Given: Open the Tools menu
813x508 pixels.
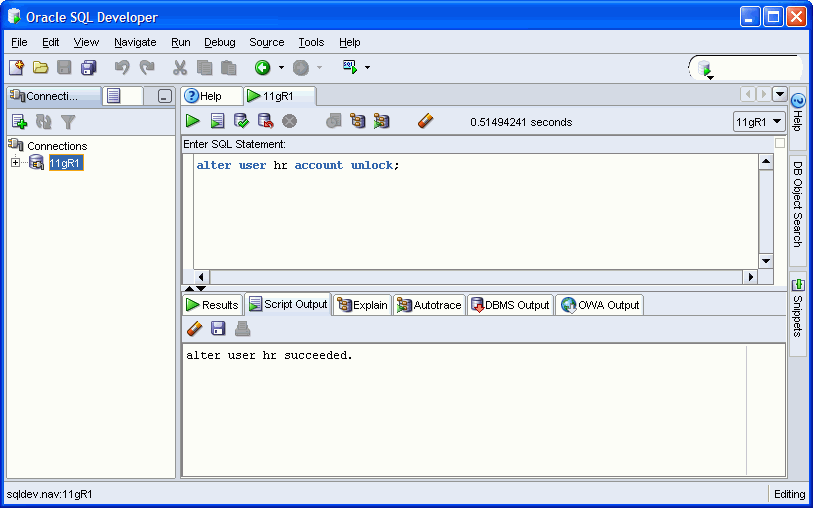Looking at the screenshot, I should click(x=311, y=42).
